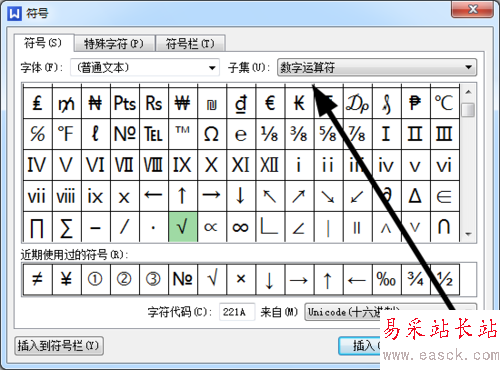Choose circled ② from recent symbols
The width and height of the screenshot is (500, 370).
tap(125, 279)
